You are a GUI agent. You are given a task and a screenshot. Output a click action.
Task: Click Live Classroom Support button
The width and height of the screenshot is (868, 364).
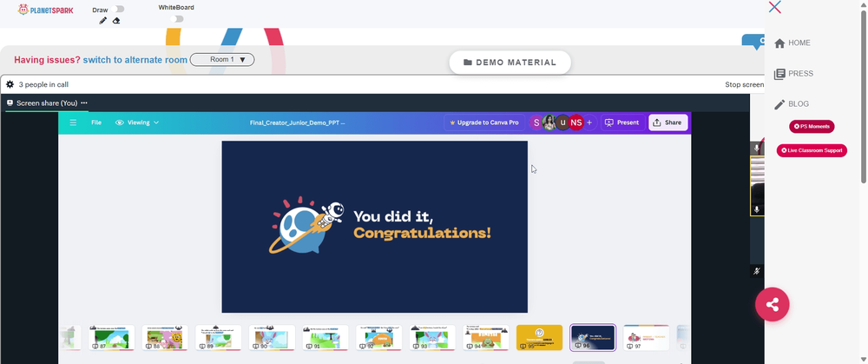[x=812, y=150]
